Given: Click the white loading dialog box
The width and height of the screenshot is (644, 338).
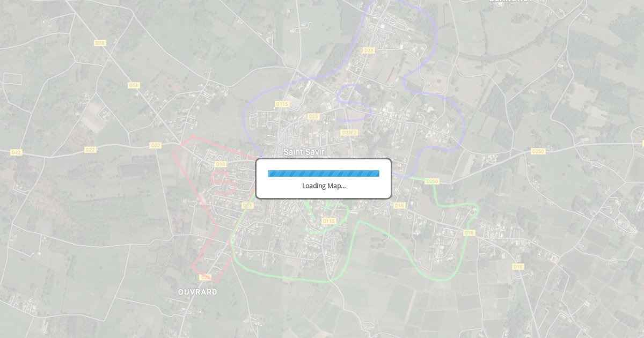Looking at the screenshot, I should point(324,179).
